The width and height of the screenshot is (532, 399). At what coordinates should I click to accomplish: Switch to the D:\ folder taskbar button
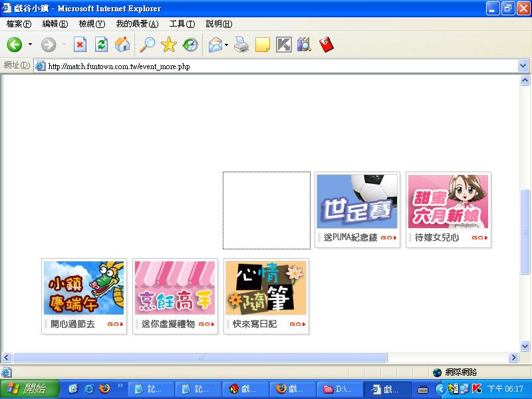click(x=340, y=389)
